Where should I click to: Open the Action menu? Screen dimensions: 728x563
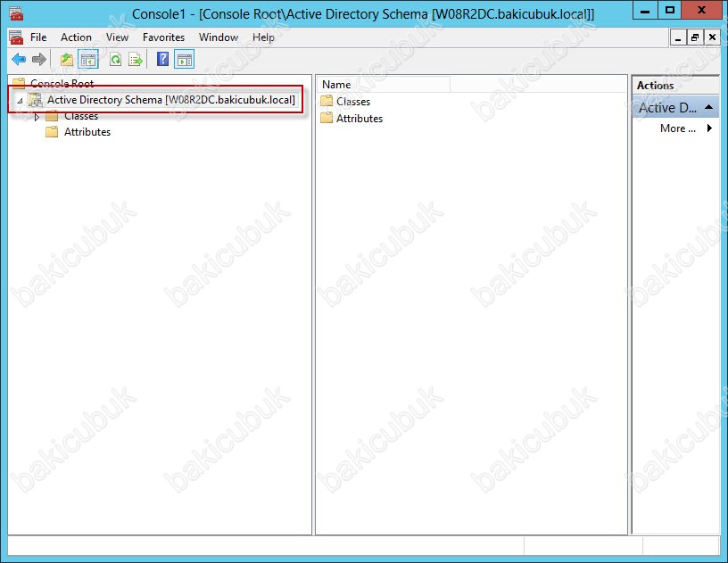click(76, 37)
